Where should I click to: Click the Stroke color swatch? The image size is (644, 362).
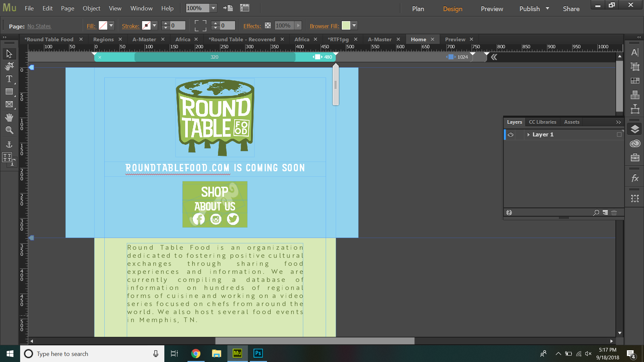pyautogui.click(x=146, y=25)
